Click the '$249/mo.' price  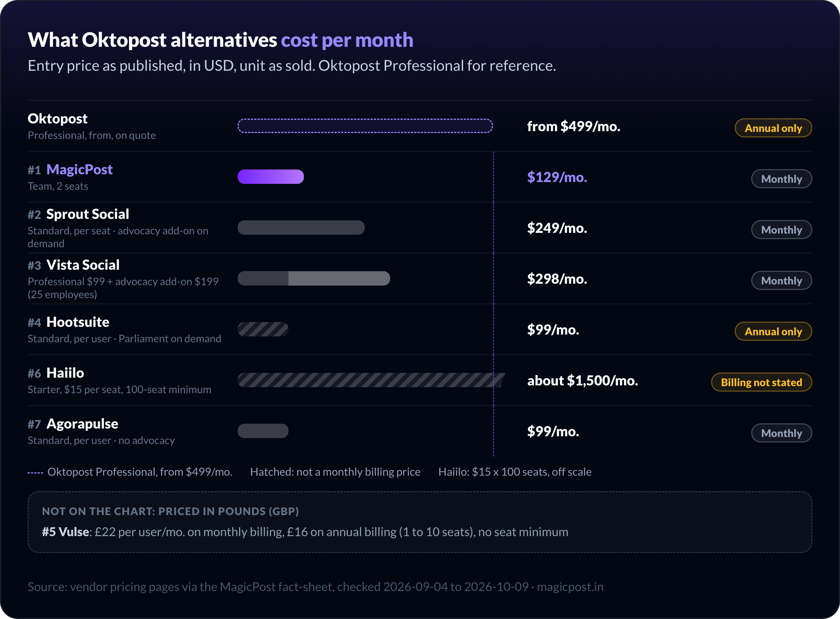[557, 228]
